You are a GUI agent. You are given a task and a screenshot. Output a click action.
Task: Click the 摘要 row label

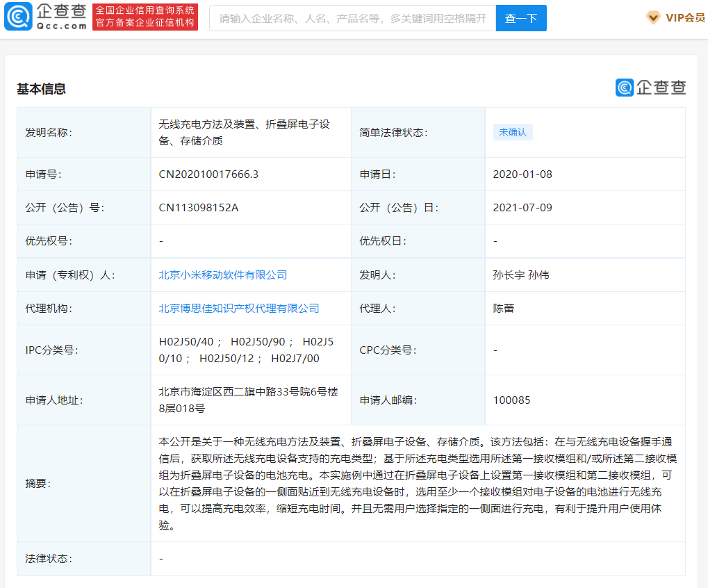38,483
